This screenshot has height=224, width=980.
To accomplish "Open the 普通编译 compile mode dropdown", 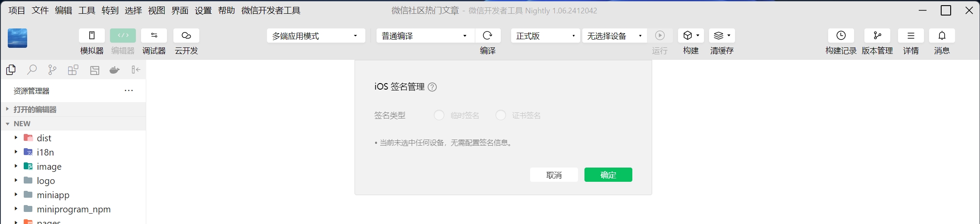I will click(x=425, y=36).
